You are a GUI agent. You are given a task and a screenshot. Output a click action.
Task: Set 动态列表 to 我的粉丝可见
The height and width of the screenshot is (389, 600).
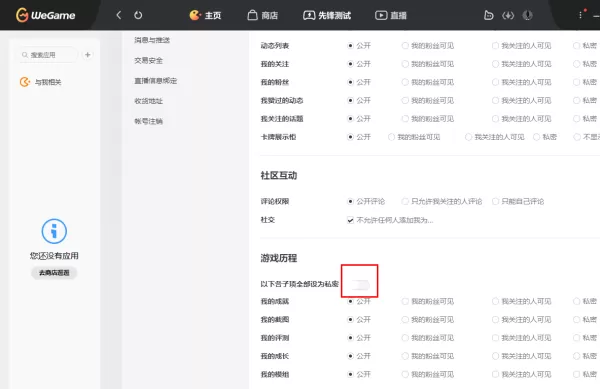[x=405, y=46]
